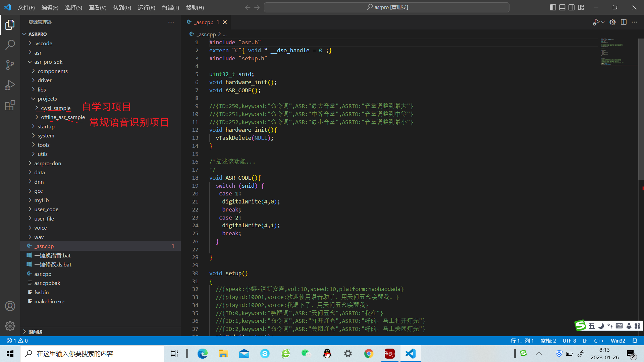Open the Extensions view
Viewport: 644px width, 362px height.
click(x=10, y=105)
